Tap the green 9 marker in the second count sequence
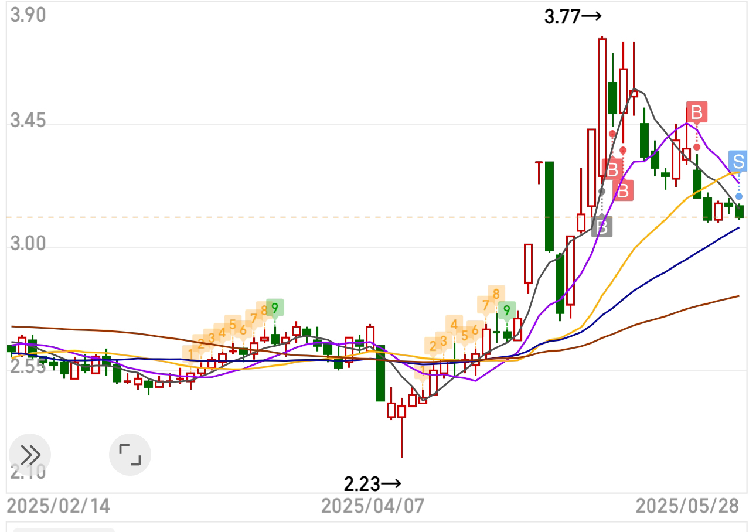 [x=507, y=311]
